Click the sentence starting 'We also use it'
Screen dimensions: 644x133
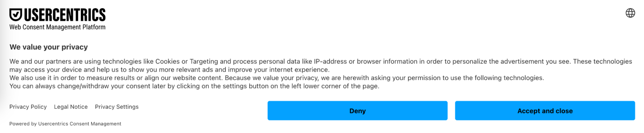tap(276, 78)
